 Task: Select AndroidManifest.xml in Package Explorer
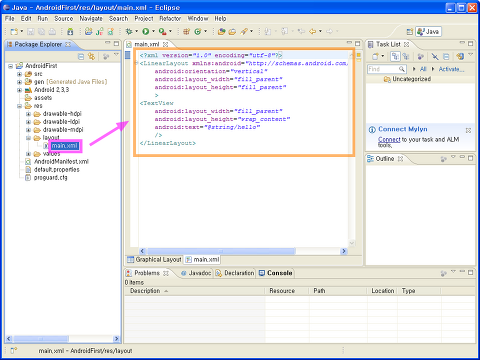click(61, 162)
